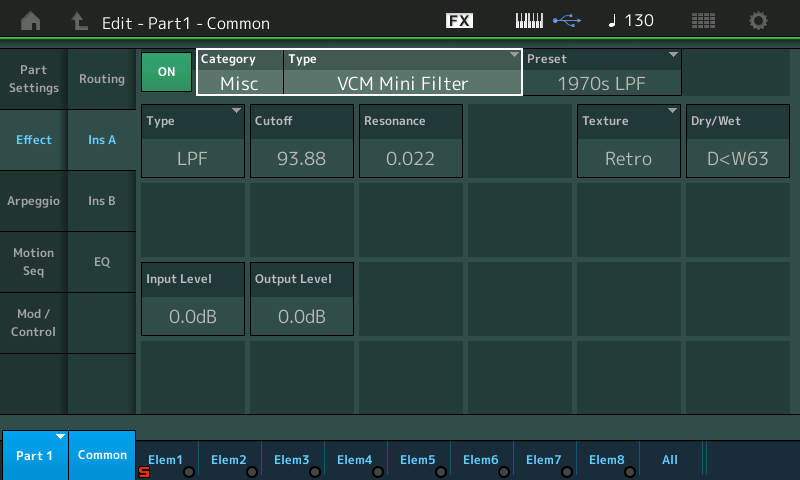Open the Texture dropdown set to Retro
This screenshot has width=800, height=480.
(629, 141)
